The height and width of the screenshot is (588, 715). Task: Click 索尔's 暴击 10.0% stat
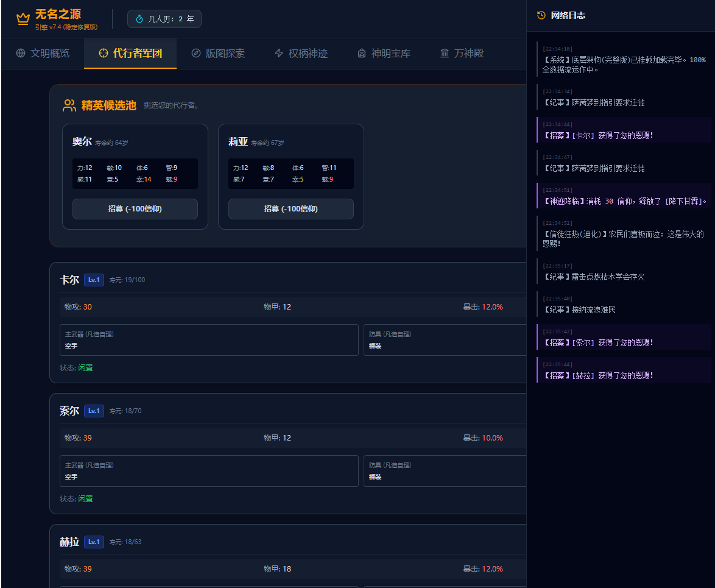click(483, 438)
